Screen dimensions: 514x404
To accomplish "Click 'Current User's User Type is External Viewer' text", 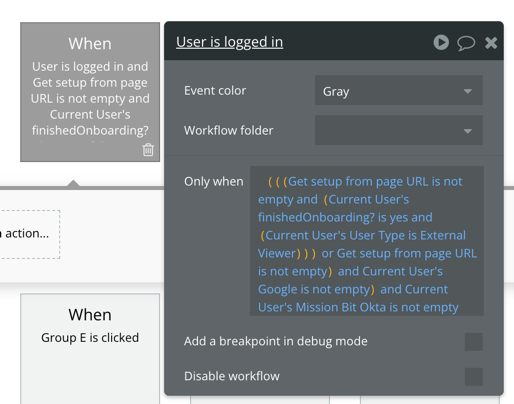I will click(x=362, y=244).
